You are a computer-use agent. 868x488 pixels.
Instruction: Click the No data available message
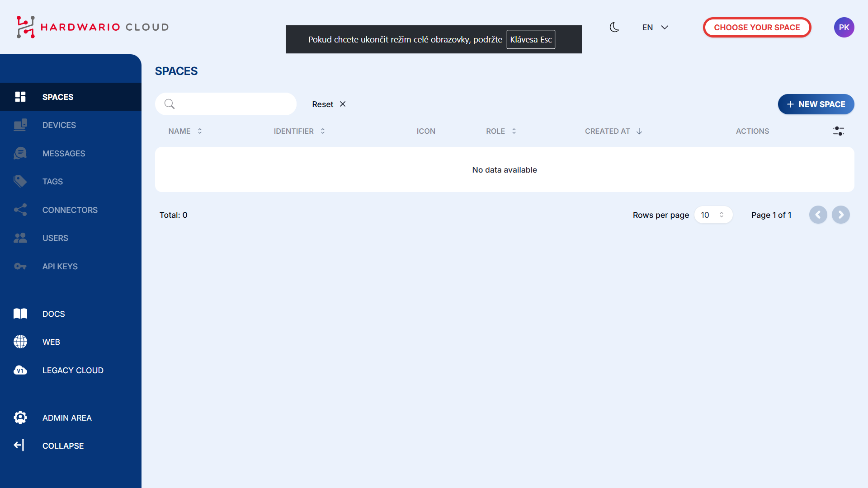505,170
